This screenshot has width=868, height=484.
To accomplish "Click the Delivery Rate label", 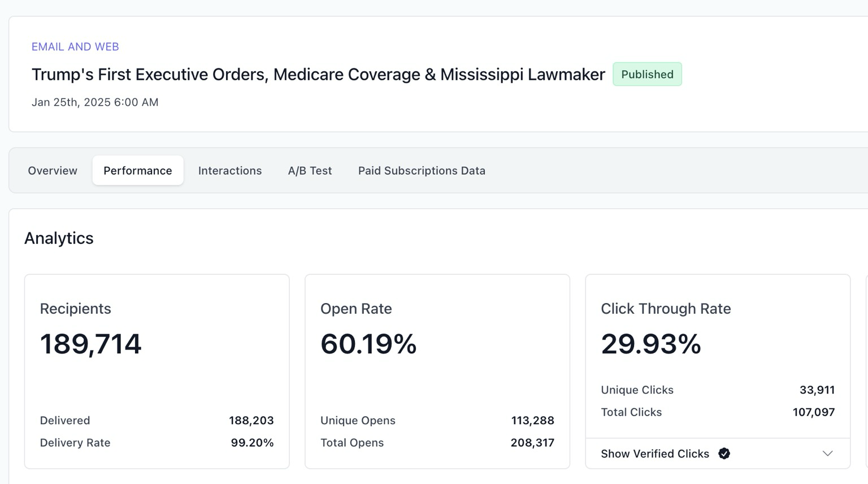I will click(75, 443).
